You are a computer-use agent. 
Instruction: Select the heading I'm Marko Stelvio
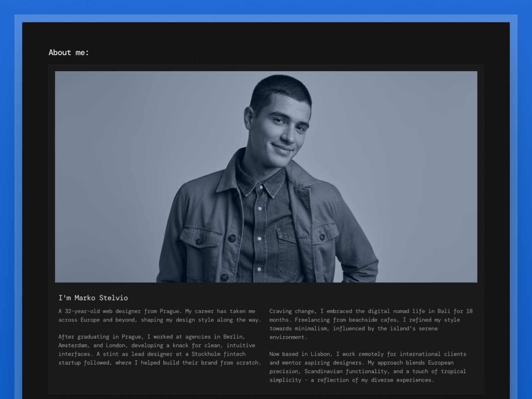93,298
